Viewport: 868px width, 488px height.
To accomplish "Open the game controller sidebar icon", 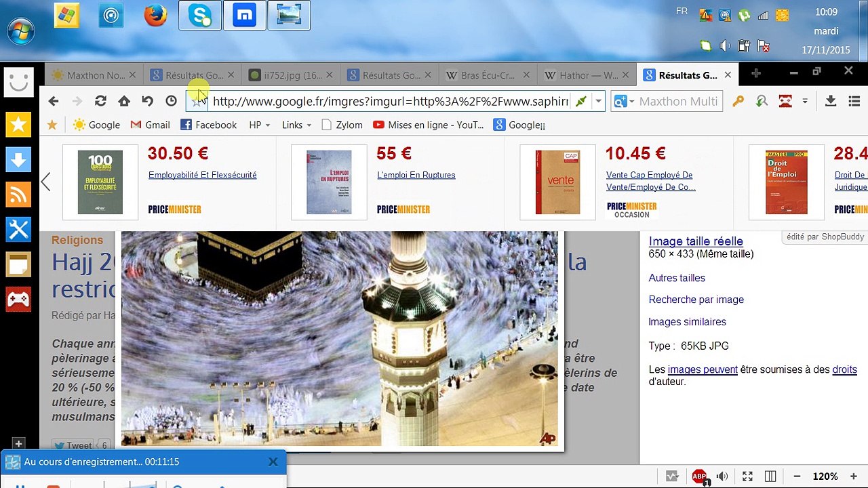I will (x=18, y=299).
